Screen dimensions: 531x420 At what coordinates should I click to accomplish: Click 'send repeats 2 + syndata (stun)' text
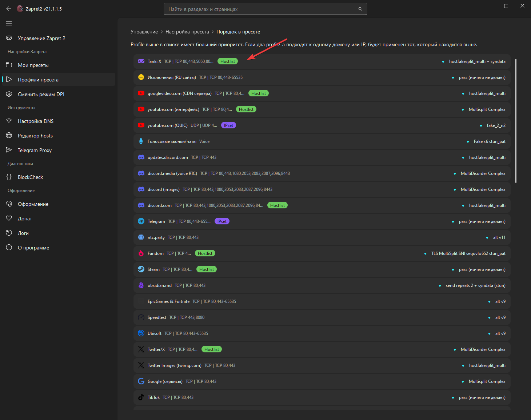coord(476,285)
